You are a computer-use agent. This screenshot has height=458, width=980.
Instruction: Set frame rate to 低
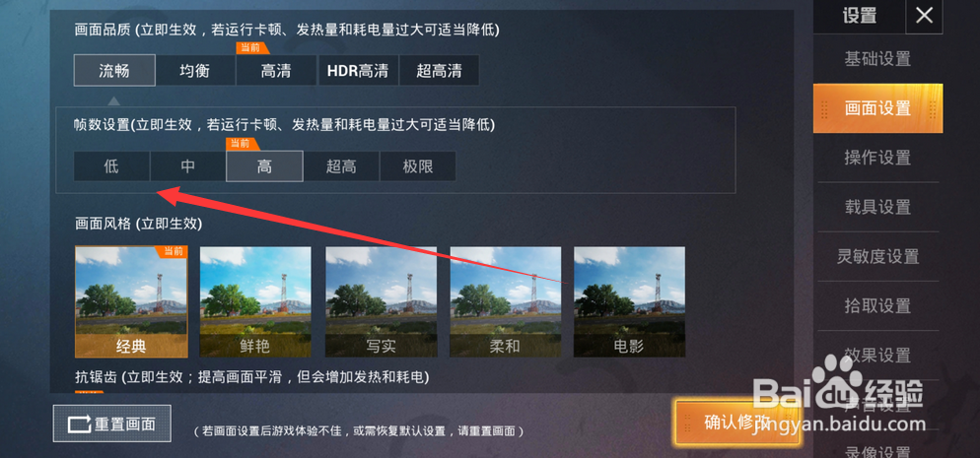111,166
